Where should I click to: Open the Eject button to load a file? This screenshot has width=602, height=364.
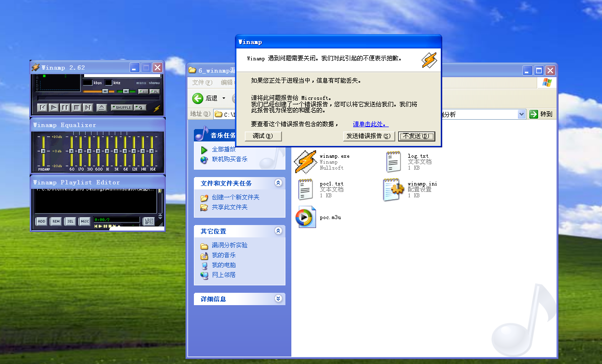pyautogui.click(x=101, y=107)
